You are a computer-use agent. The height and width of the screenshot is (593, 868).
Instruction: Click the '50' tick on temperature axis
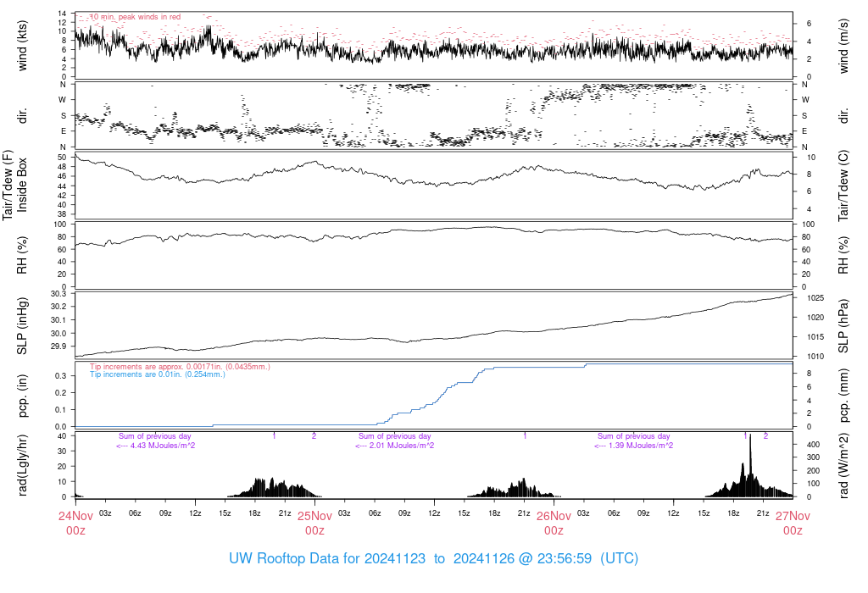point(62,157)
